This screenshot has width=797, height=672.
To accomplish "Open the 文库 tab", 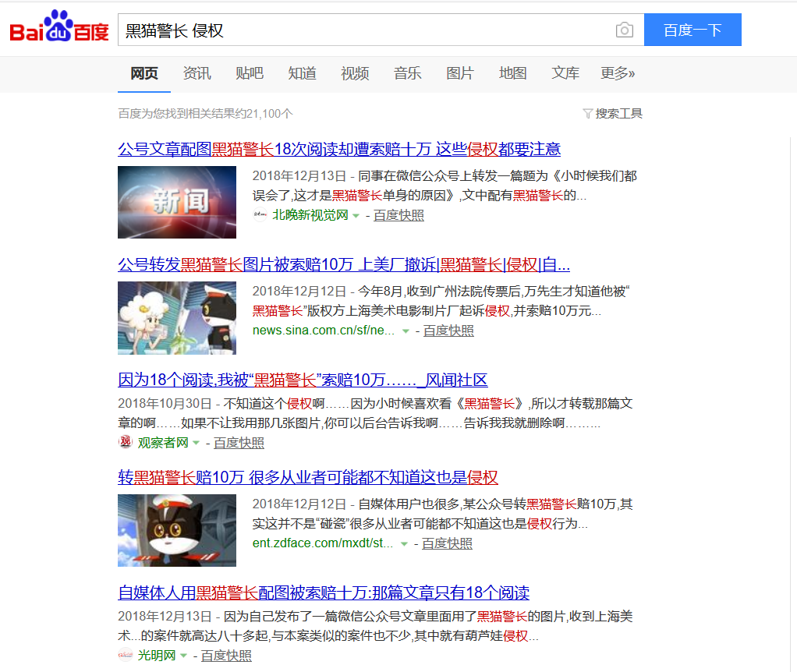I will (x=565, y=73).
